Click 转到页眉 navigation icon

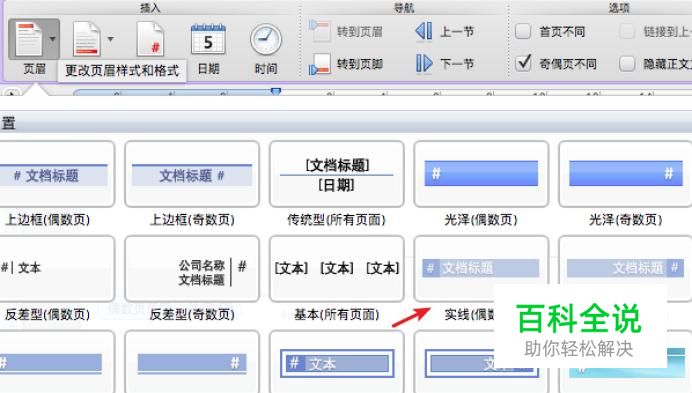[320, 30]
